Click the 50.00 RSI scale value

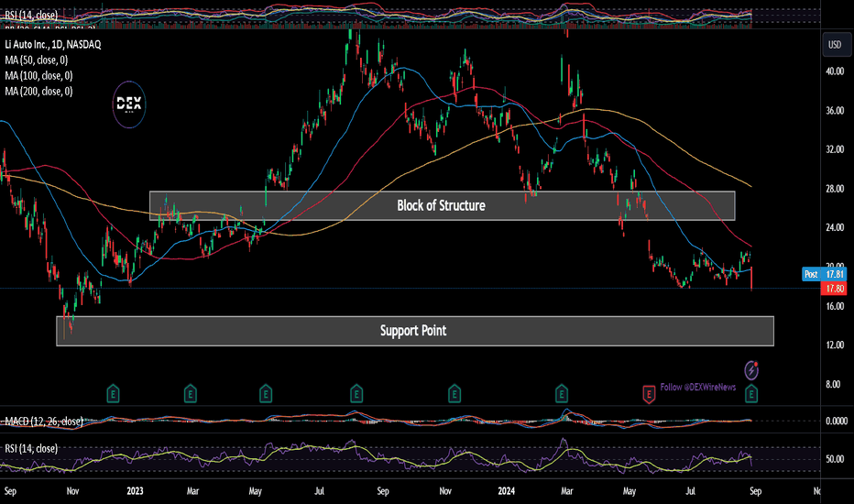point(835,459)
